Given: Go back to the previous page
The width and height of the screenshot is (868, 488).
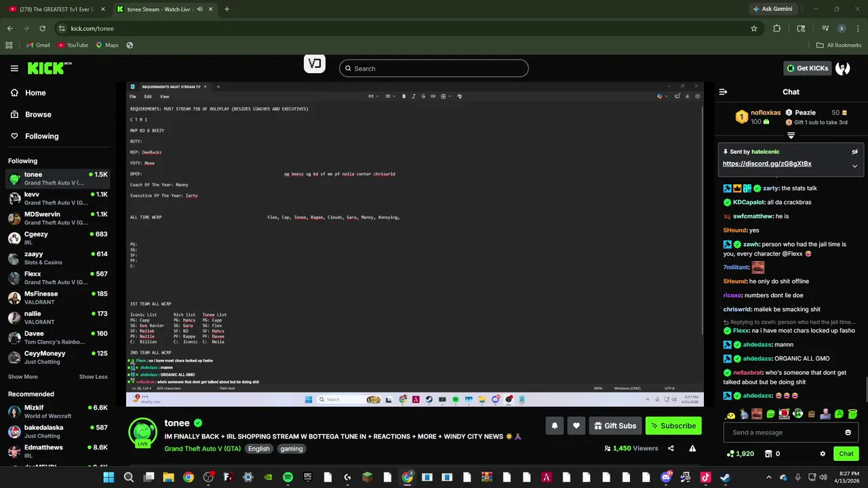Looking at the screenshot, I should coord(9,28).
